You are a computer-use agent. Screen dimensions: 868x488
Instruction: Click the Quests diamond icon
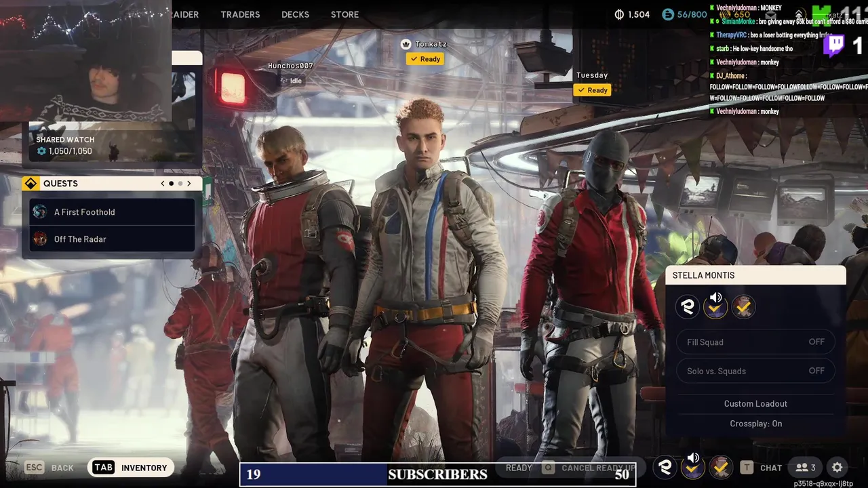pos(31,184)
